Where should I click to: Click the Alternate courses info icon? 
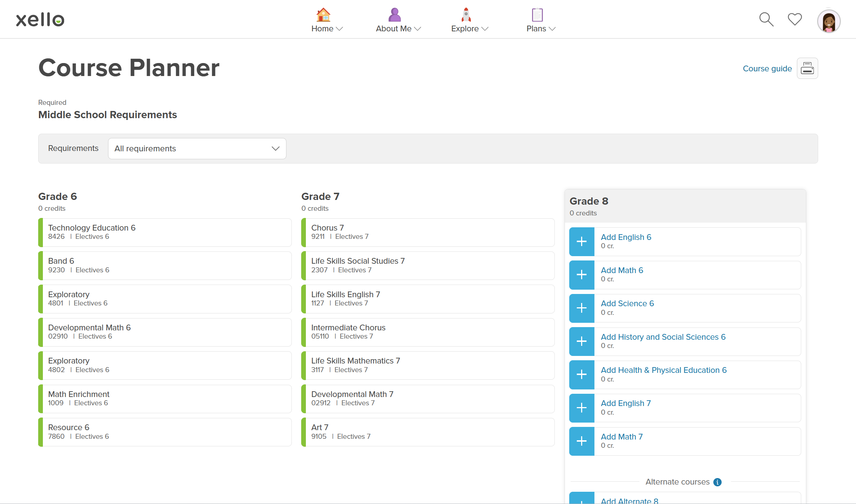(x=717, y=482)
